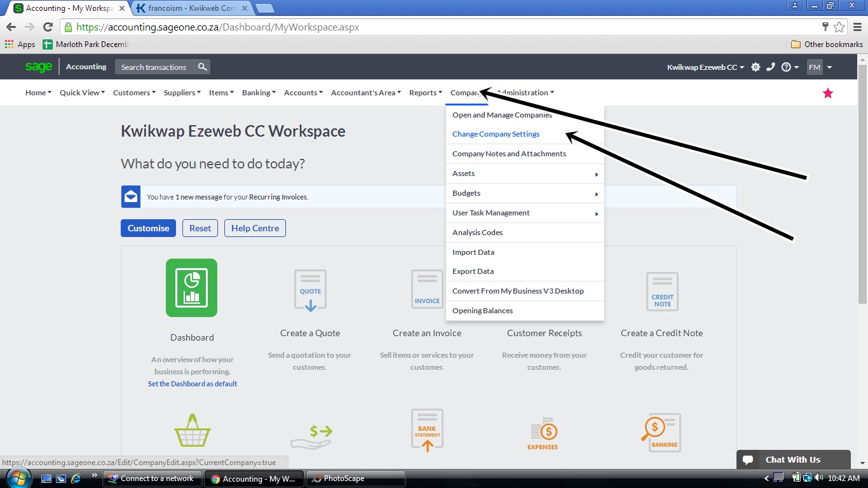Click the Internet Explorer quick launch icon
This screenshot has height=488, width=868.
(x=76, y=478)
